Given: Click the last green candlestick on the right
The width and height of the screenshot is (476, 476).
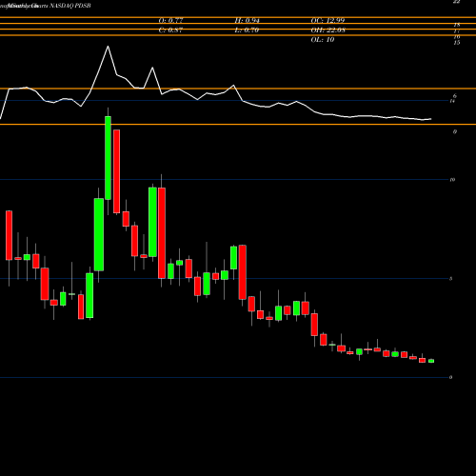Looking at the screenshot, I should point(431,361).
